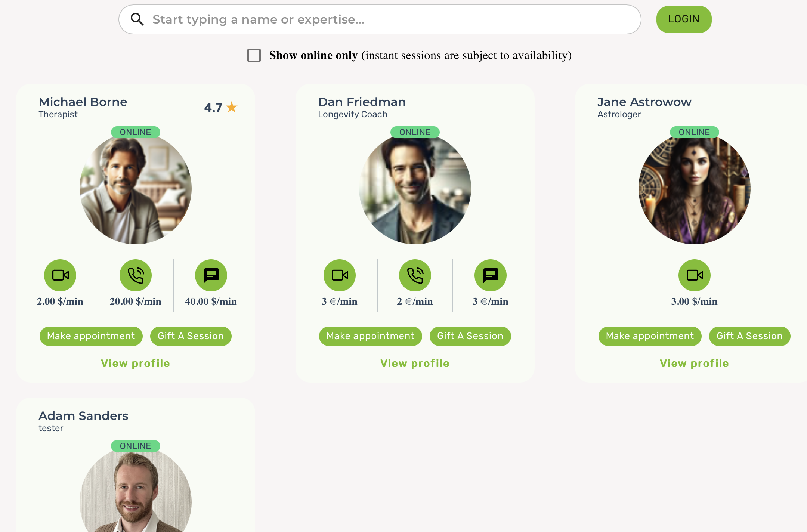
Task: View profile of Michael Borne
Action: tap(135, 364)
